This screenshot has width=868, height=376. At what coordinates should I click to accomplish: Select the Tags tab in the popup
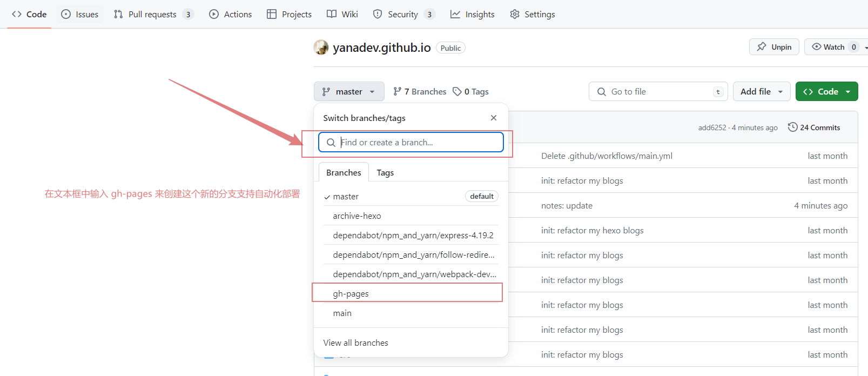coord(385,172)
